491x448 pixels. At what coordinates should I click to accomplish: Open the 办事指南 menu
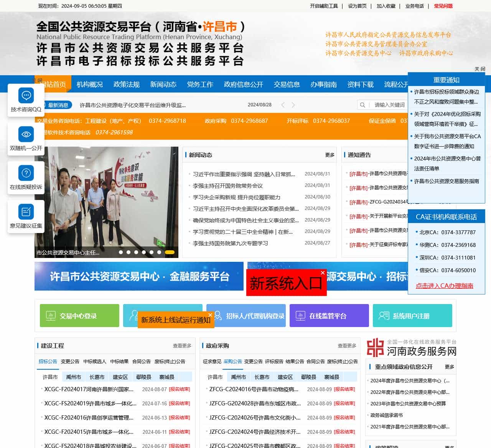tap(324, 84)
